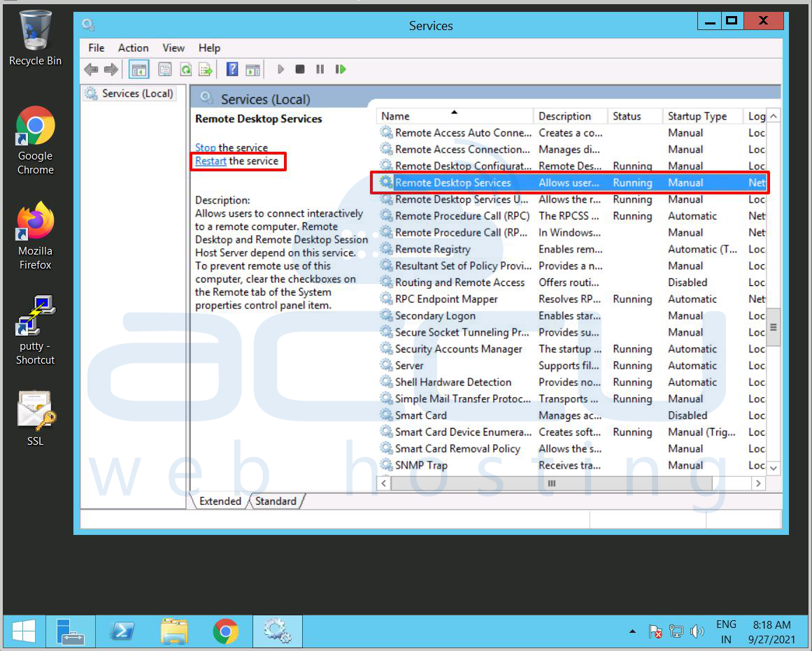
Task: Sort by the Startup Type column header
Action: point(703,116)
